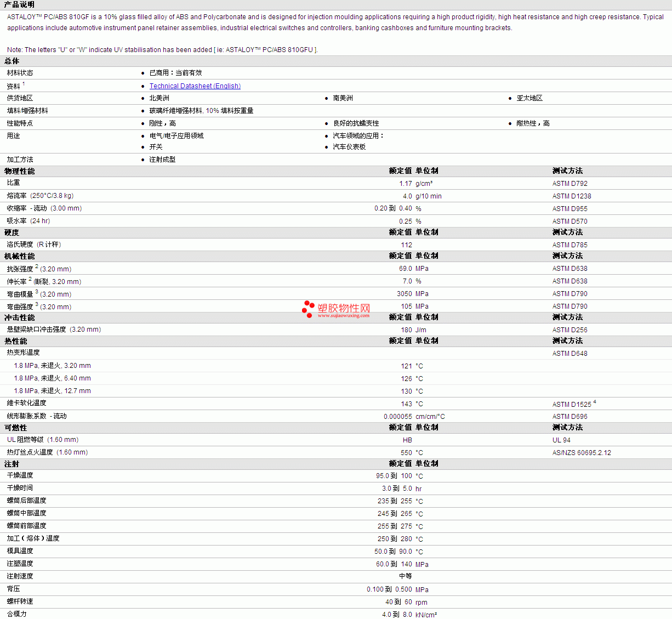Click the "熔流率 (250°C/3.8 kg)" label
Viewport: 672px width, 619px height.
[x=40, y=196]
